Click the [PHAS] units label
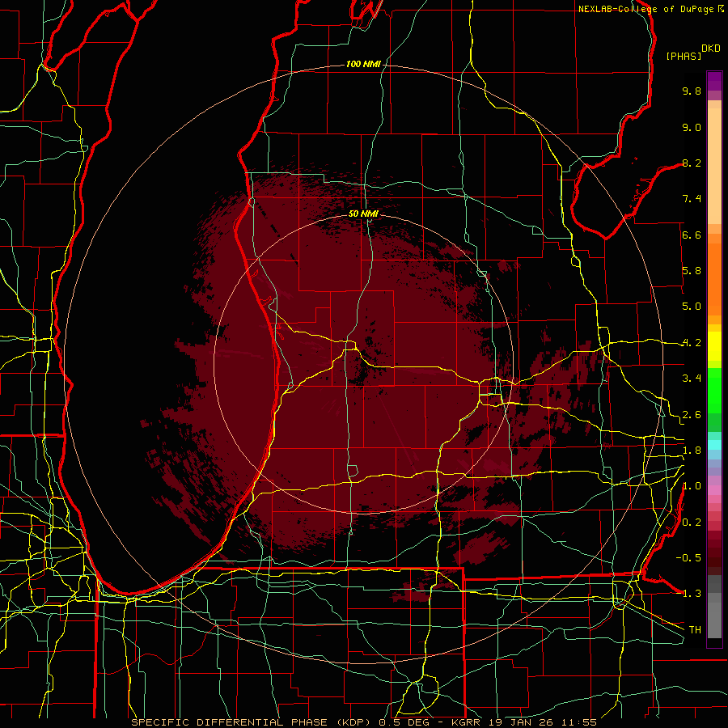728x728 pixels. pyautogui.click(x=684, y=56)
